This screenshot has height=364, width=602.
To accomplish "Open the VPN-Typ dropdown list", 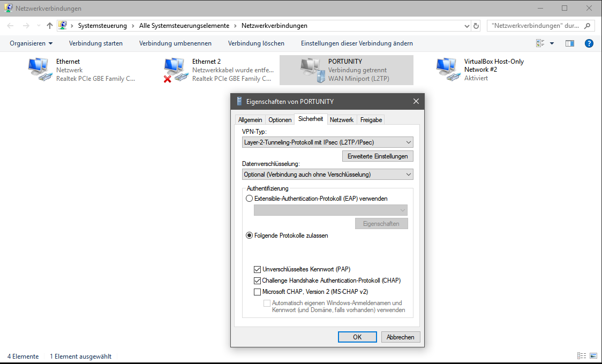I will pos(328,142).
